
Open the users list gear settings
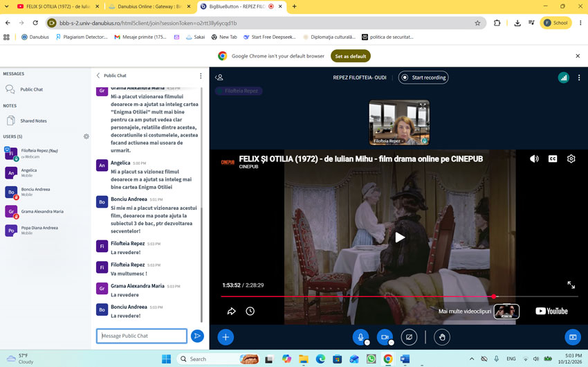[x=86, y=136]
